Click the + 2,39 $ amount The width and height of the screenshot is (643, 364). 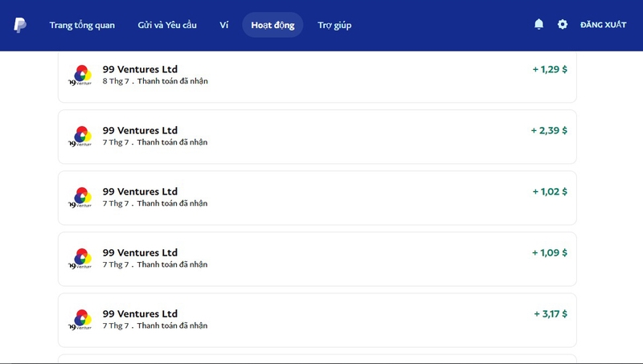[x=549, y=130]
